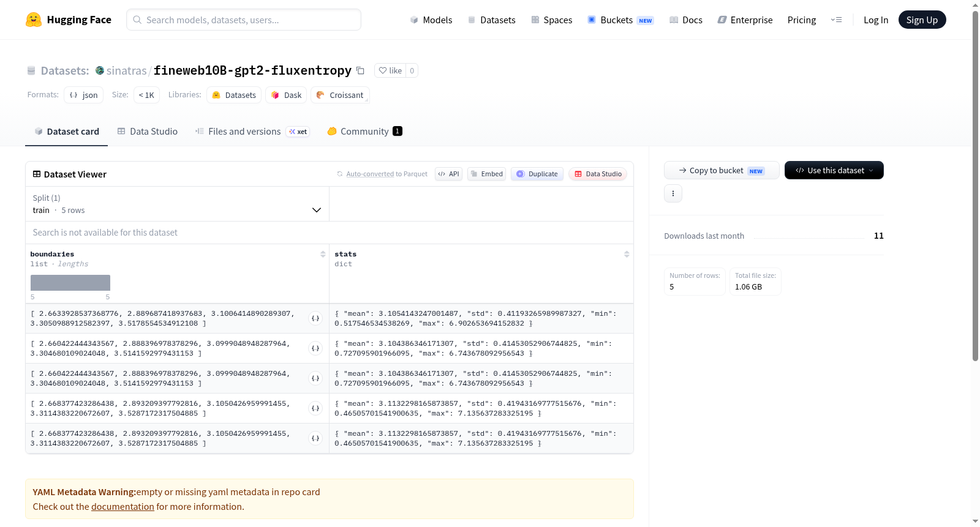This screenshot has height=527, width=980.
Task: Click the Total file size 1.06 GB box
Action: 755,282
